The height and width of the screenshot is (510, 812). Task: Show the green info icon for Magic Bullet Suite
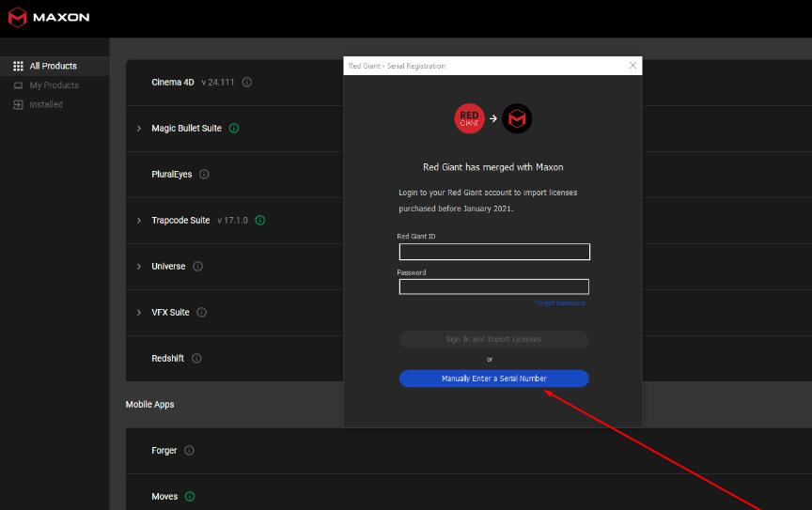tap(234, 128)
